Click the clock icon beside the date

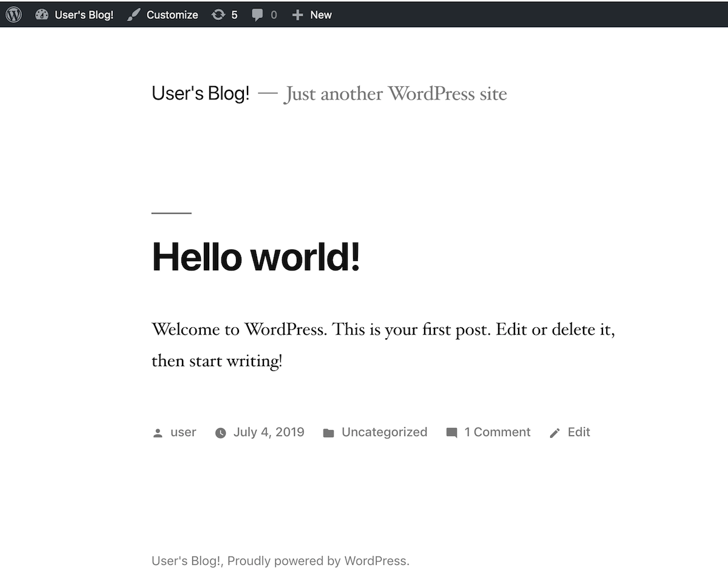(x=221, y=433)
